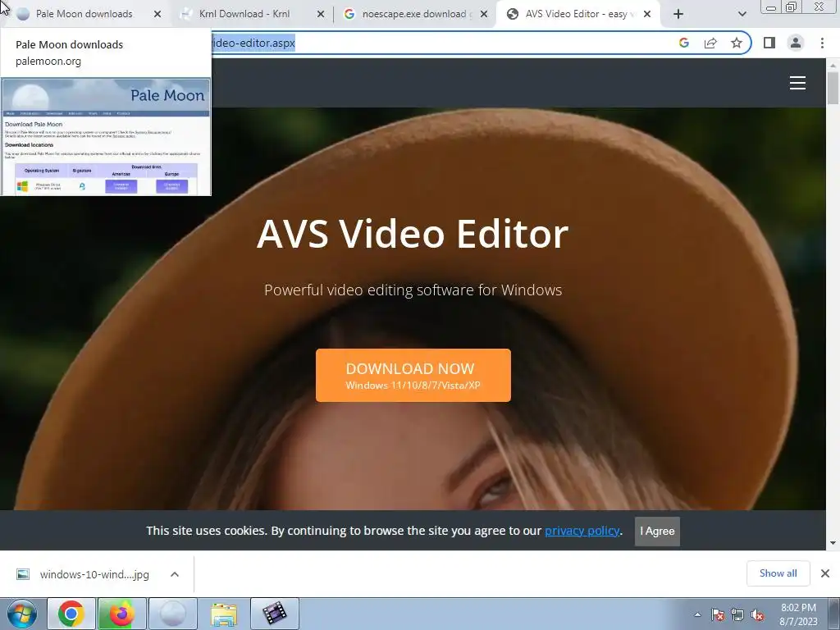
Task: Click the address bar URL field
Action: (440, 43)
